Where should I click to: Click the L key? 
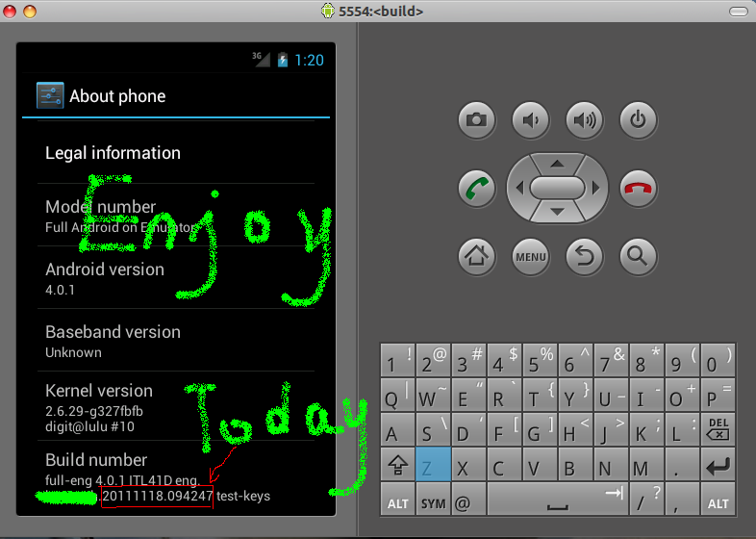682,430
